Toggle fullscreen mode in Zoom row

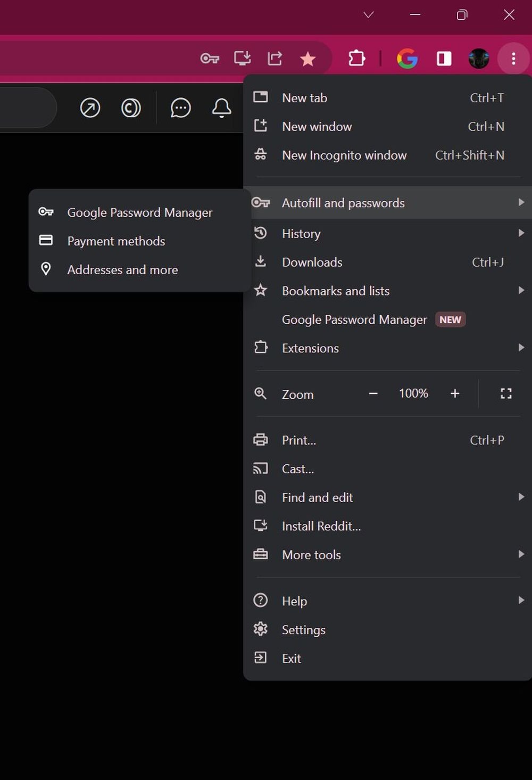506,393
